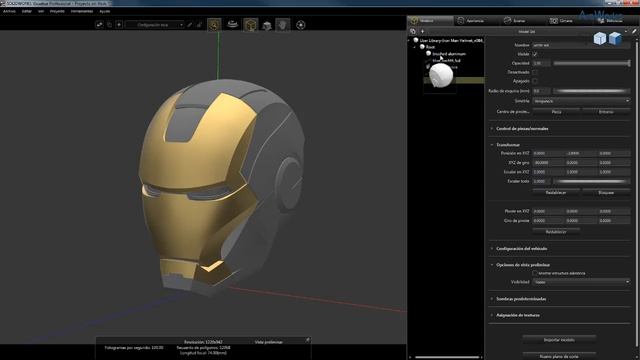
Task: Click Posición en XYZ first value field
Action: [548, 153]
